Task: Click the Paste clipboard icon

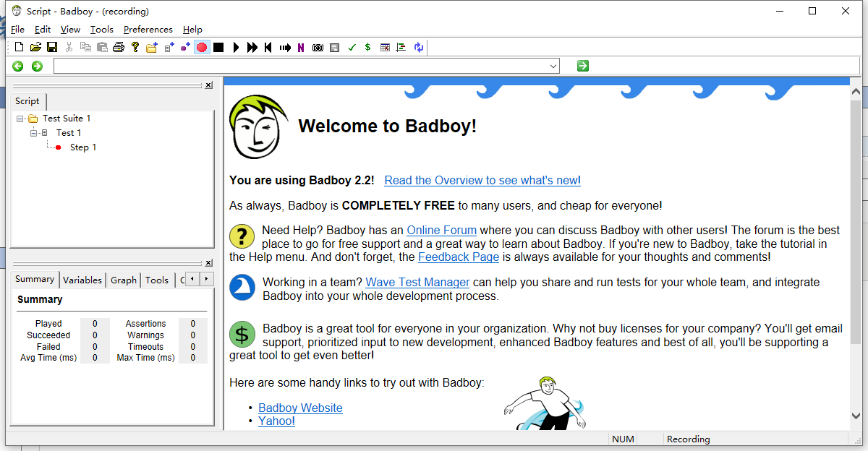Action: (x=102, y=47)
